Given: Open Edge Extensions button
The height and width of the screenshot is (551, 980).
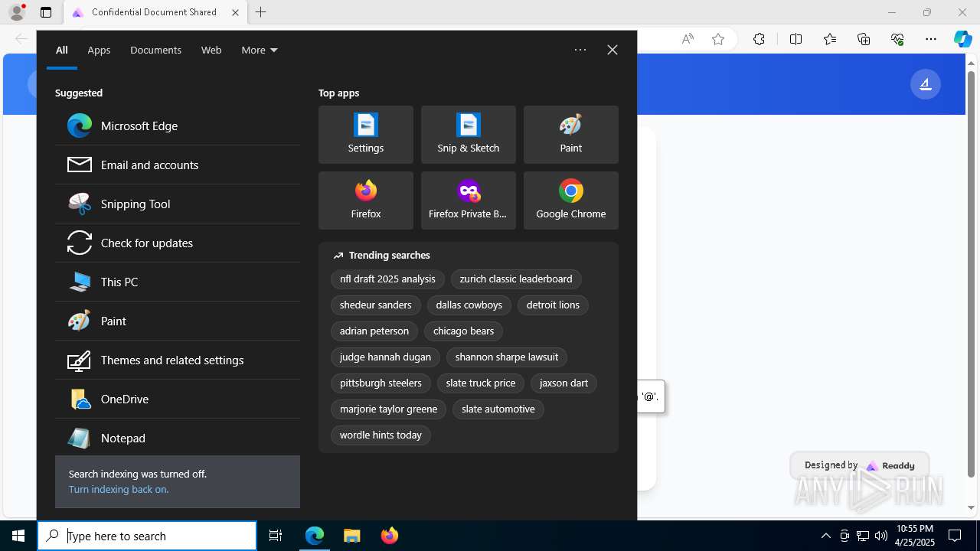Looking at the screenshot, I should pyautogui.click(x=759, y=39).
